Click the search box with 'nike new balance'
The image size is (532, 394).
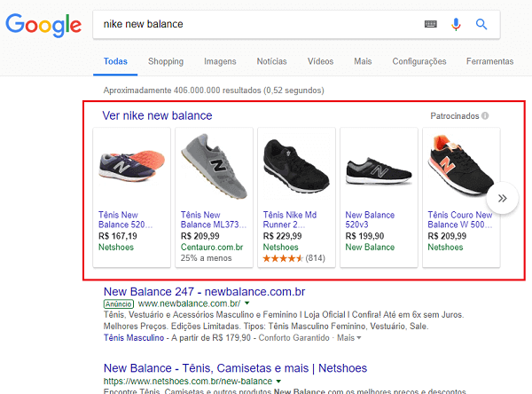[x=257, y=25]
